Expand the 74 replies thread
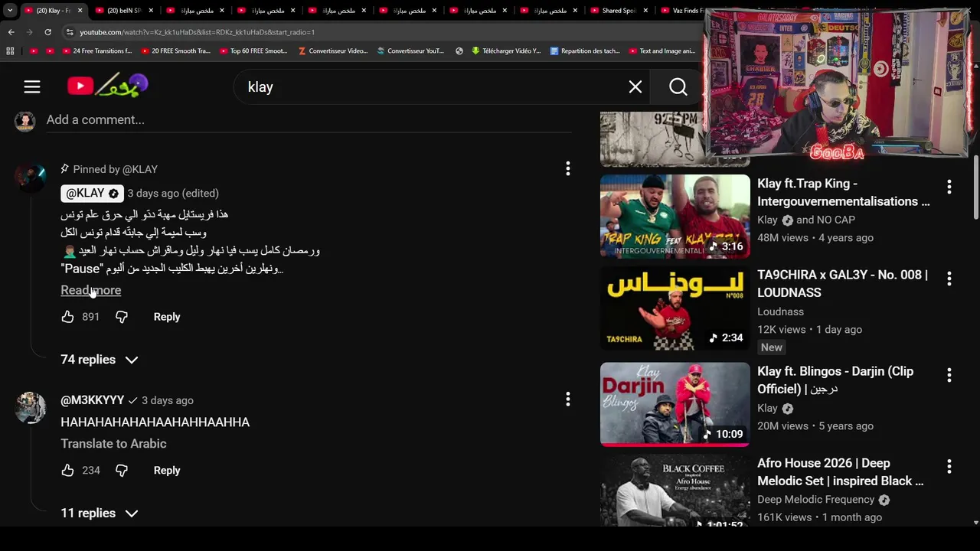This screenshot has height=551, width=980. pyautogui.click(x=99, y=360)
